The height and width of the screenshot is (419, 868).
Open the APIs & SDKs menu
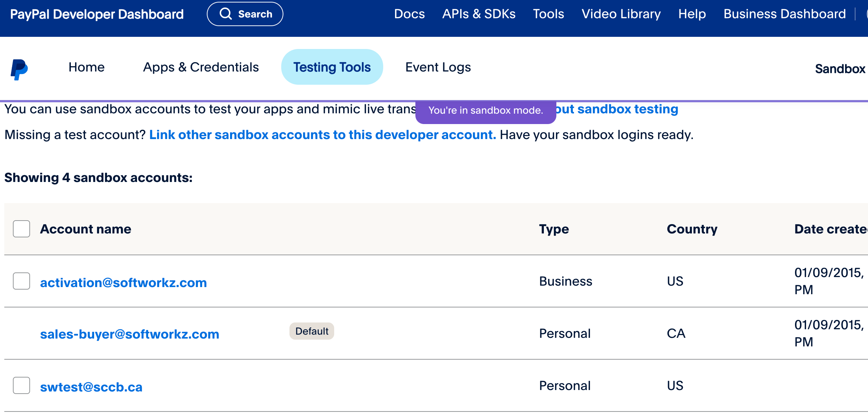click(x=479, y=14)
